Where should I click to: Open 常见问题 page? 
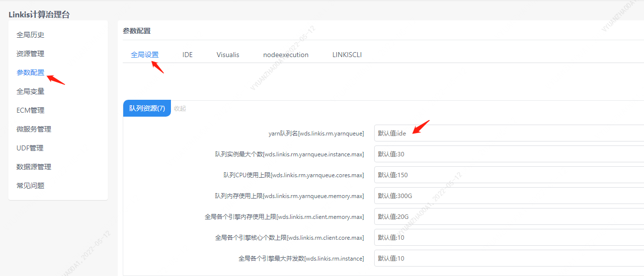(x=30, y=186)
